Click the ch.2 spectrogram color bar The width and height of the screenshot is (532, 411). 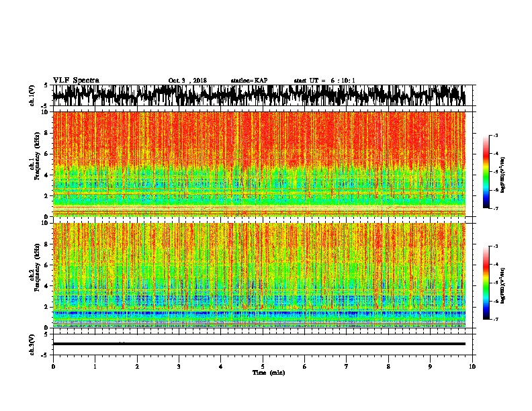(486, 283)
